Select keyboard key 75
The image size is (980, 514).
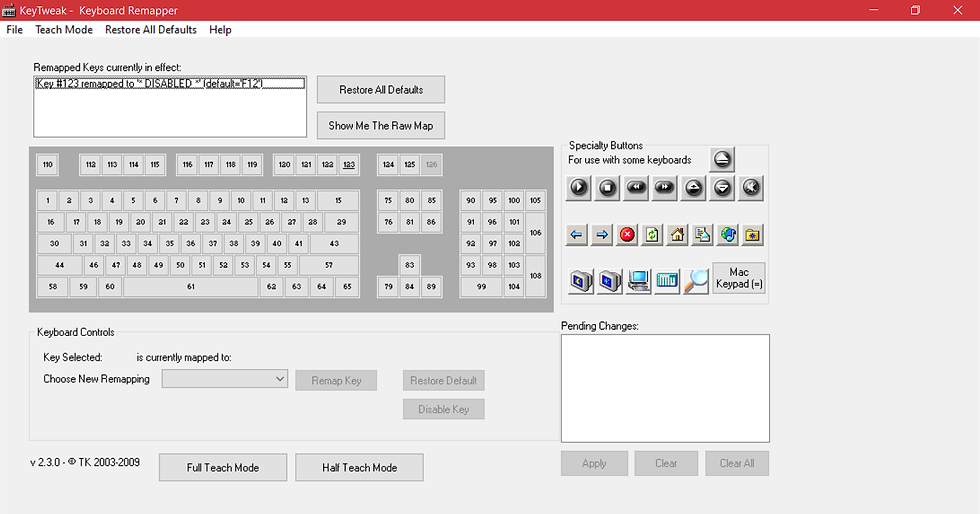click(388, 201)
